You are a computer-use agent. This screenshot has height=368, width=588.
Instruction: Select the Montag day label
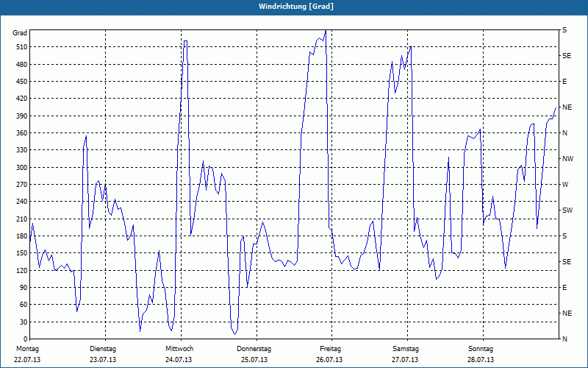click(x=27, y=349)
